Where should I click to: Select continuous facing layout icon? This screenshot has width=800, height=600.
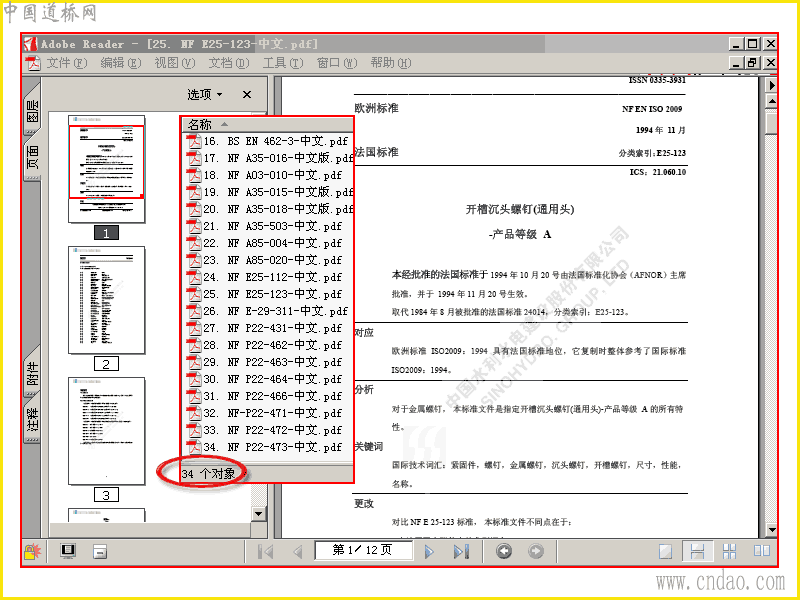[730, 552]
